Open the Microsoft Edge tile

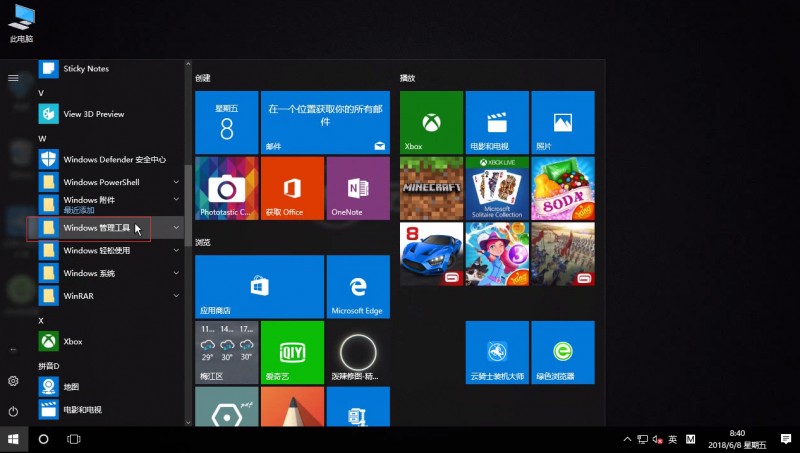(358, 287)
